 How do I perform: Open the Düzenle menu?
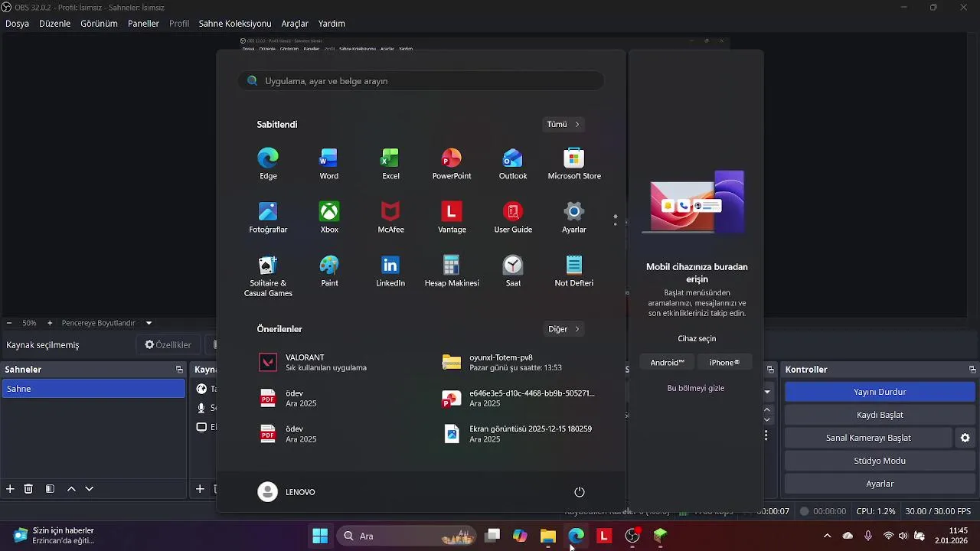tap(54, 24)
